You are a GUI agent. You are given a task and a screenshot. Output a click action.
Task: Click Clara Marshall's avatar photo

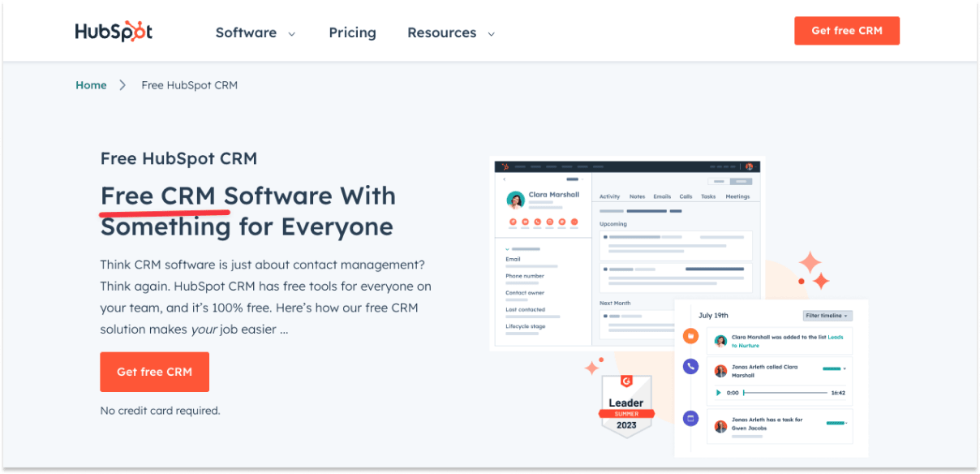(514, 198)
